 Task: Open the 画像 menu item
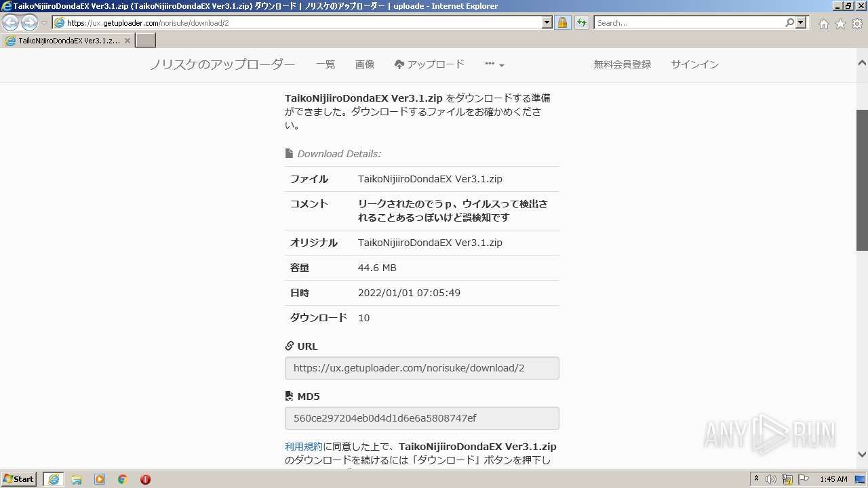click(x=365, y=64)
